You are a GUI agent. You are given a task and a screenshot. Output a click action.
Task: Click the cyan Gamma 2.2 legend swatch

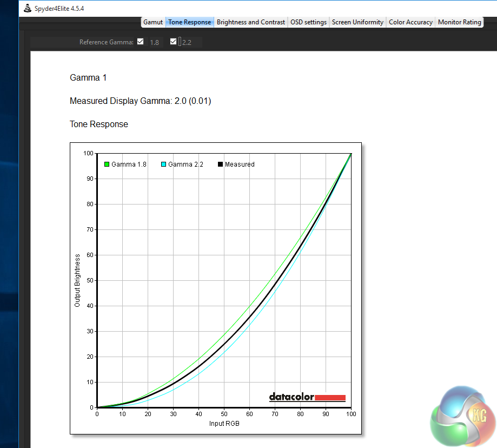coord(163,164)
